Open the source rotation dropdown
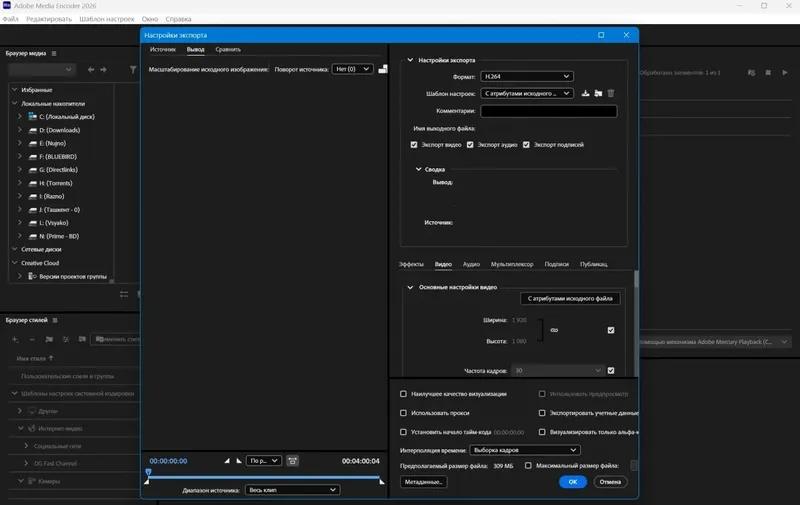Viewport: 800px width, 505px height. pyautogui.click(x=353, y=69)
